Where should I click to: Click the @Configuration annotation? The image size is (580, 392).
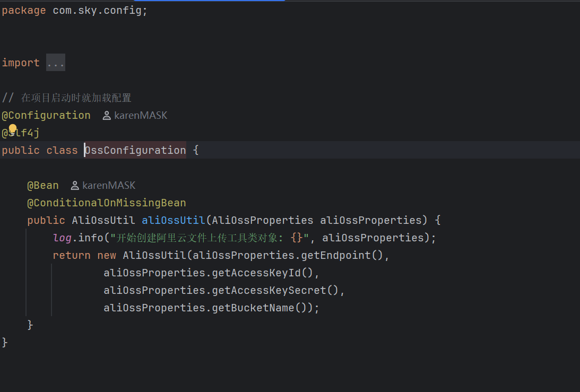(46, 116)
